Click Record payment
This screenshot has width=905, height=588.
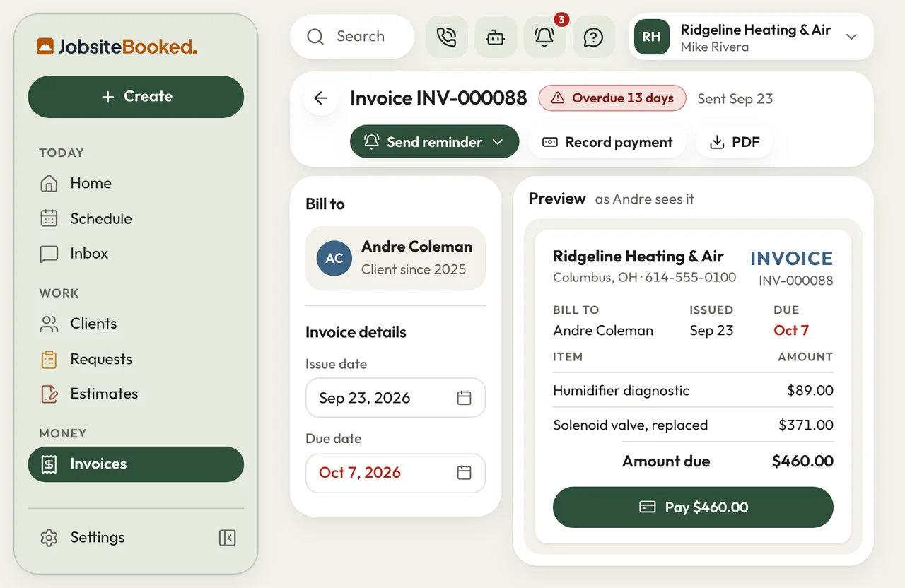(607, 142)
